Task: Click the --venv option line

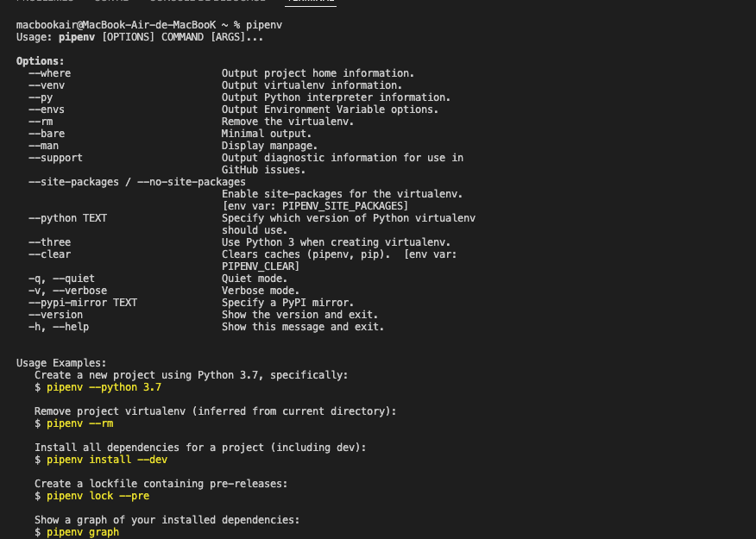Action: pos(47,85)
